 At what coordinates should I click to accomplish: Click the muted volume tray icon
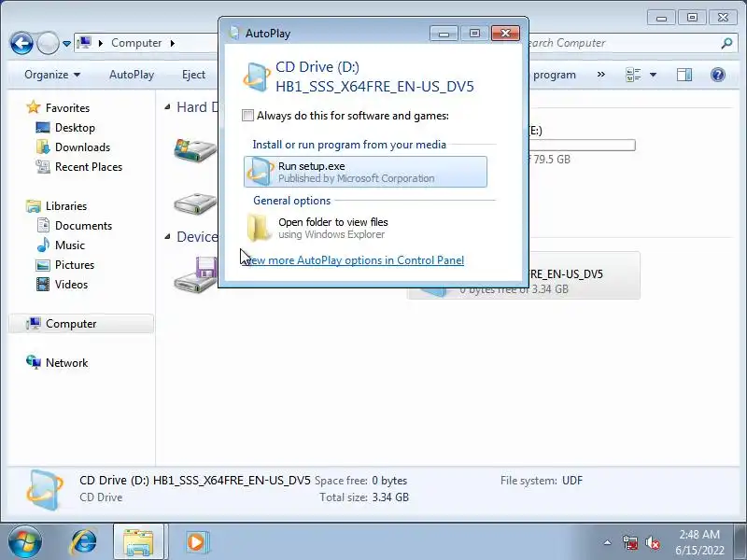click(x=652, y=542)
